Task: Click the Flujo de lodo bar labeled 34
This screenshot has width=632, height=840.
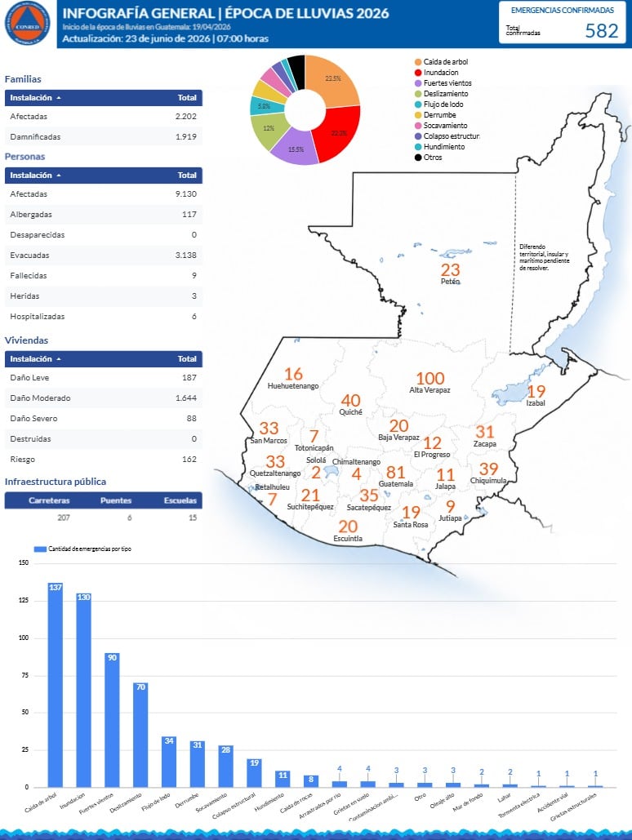Action: coord(169,762)
